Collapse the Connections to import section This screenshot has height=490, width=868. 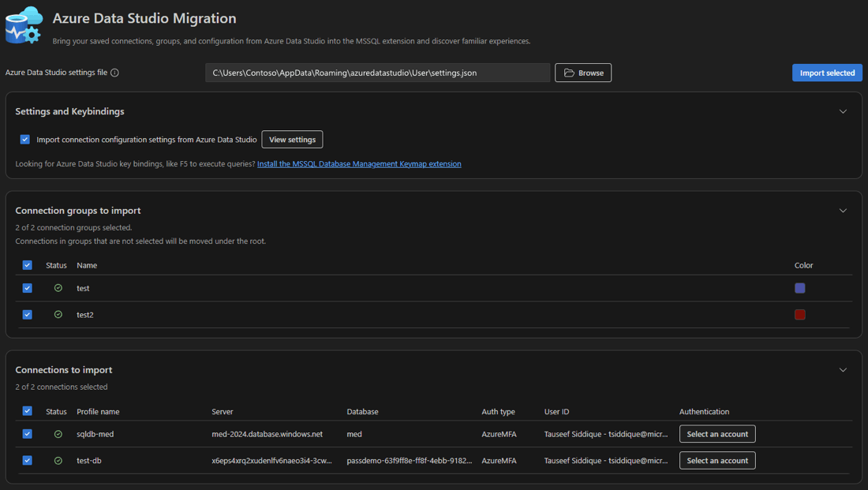point(843,369)
